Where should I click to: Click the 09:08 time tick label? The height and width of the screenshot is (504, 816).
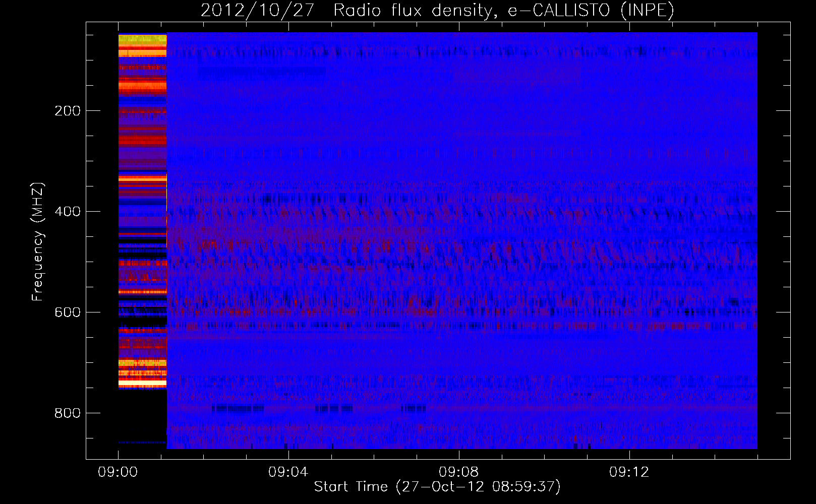click(x=459, y=472)
